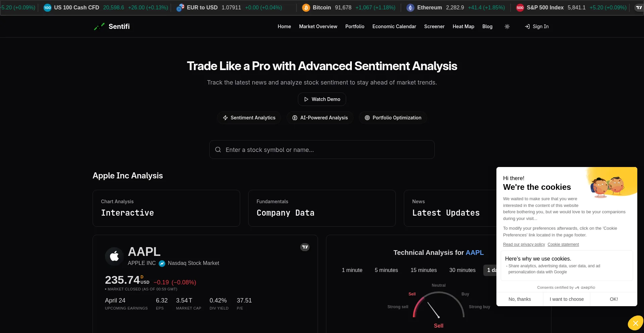This screenshot has height=333, width=644.
Task: Click the Sentiment Analytics lightning icon
Action: 225,118
